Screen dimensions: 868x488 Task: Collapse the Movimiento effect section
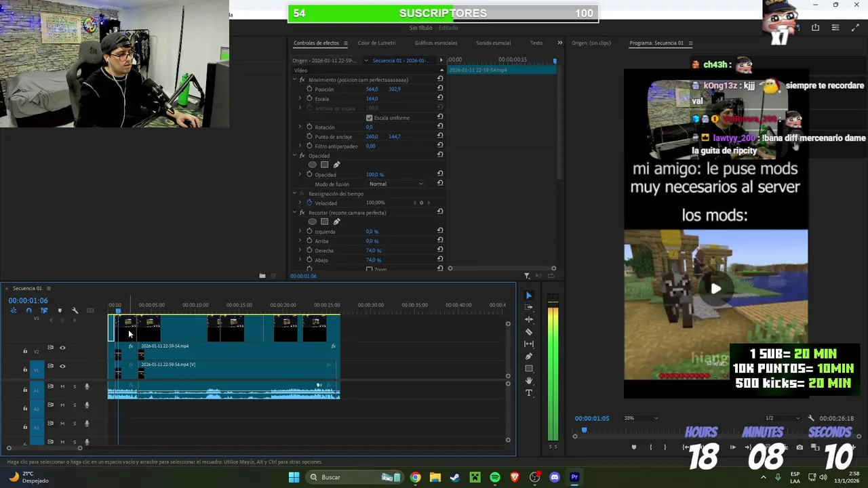click(x=294, y=80)
